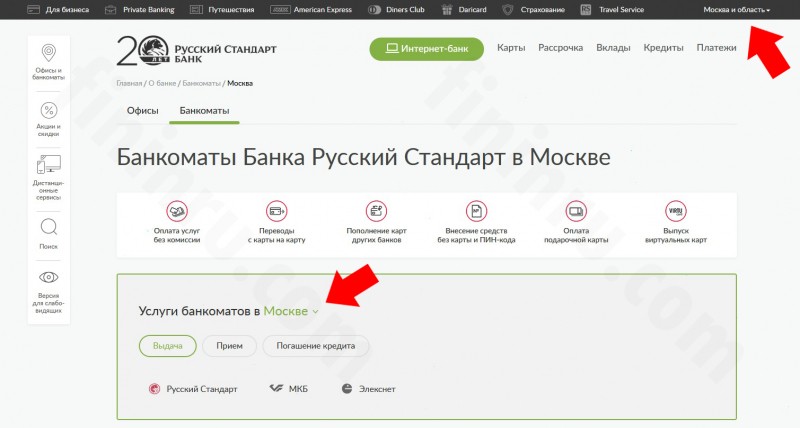Open the Private Banking top link
800x428 pixels.
(148, 10)
